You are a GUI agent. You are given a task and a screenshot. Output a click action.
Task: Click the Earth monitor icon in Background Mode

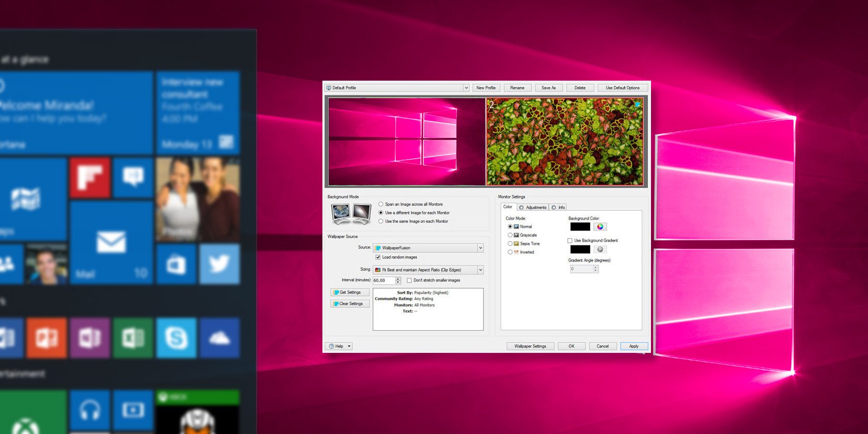pos(341,213)
